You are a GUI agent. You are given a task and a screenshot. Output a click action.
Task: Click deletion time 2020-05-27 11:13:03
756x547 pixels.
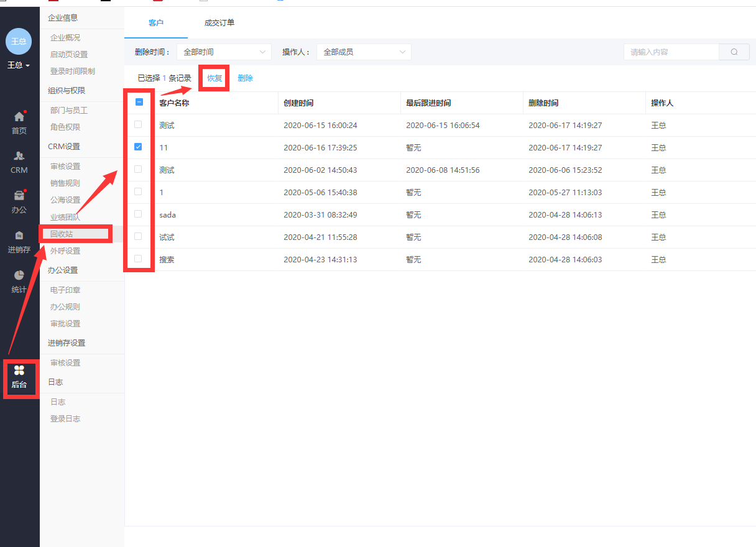tap(565, 193)
